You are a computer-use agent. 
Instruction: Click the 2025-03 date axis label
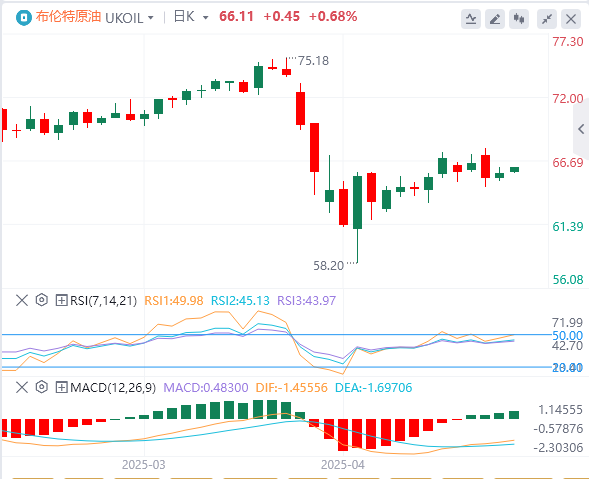[143, 465]
